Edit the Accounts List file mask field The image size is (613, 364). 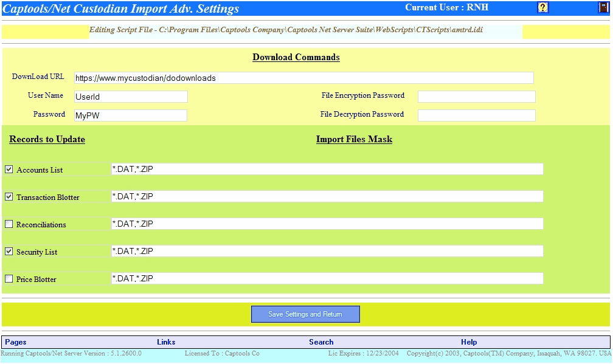327,169
